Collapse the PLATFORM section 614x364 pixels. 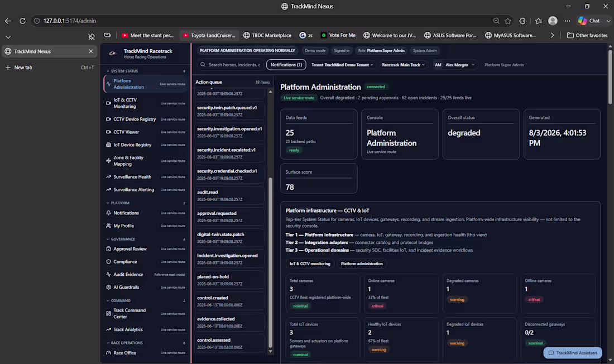click(x=108, y=203)
